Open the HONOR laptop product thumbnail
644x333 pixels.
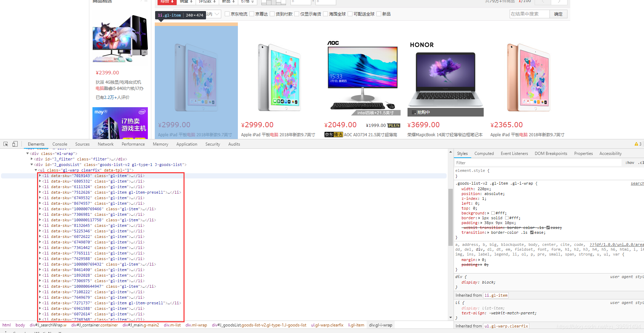click(445, 78)
